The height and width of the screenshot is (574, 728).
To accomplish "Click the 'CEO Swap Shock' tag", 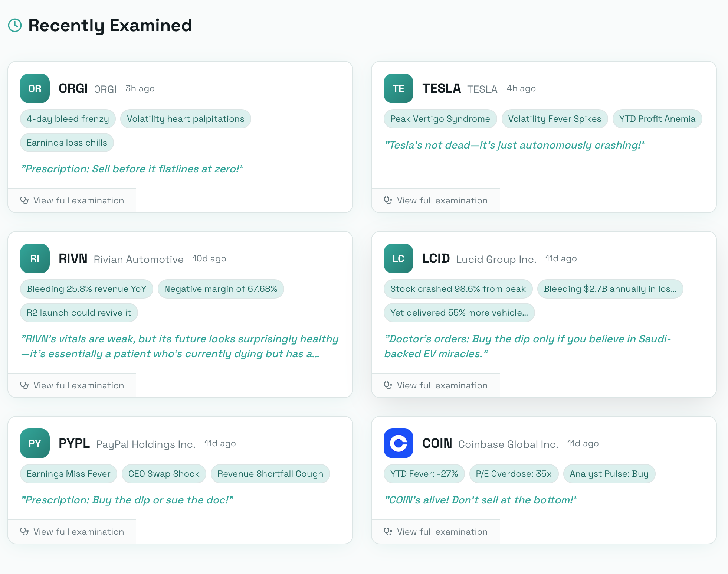I will coord(164,474).
